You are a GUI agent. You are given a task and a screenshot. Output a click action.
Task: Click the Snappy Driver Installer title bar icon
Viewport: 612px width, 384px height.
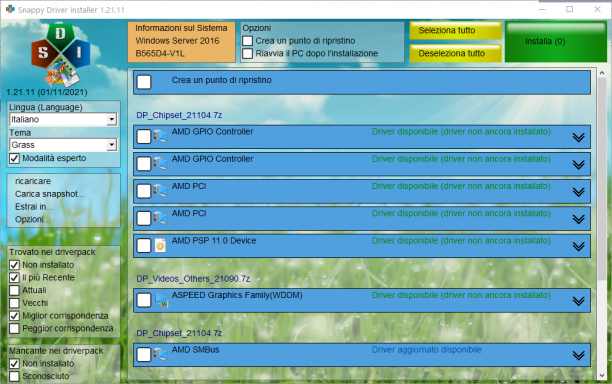click(x=10, y=9)
